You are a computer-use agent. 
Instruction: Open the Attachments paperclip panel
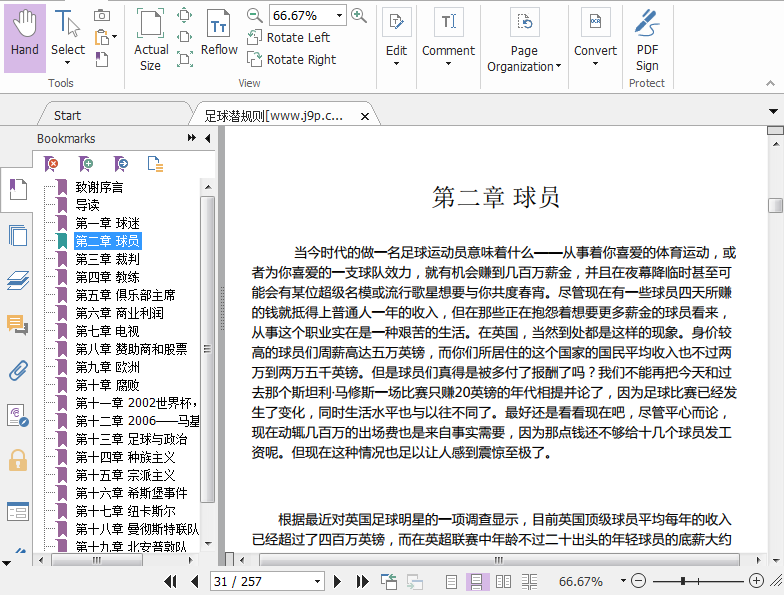(17, 372)
